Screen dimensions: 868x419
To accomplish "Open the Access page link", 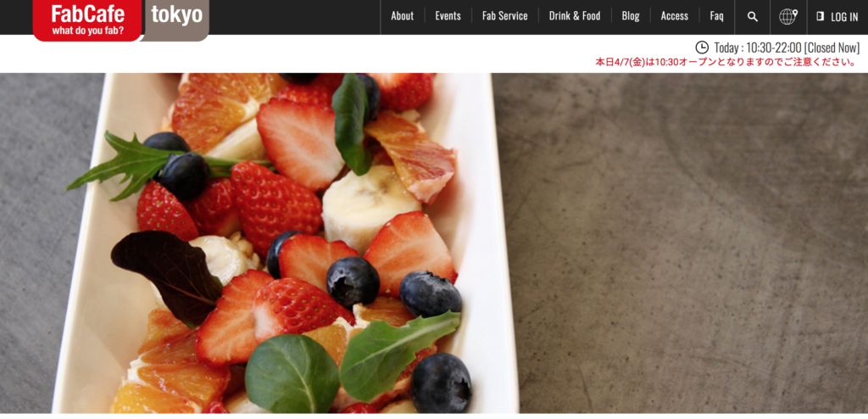I will click(674, 16).
